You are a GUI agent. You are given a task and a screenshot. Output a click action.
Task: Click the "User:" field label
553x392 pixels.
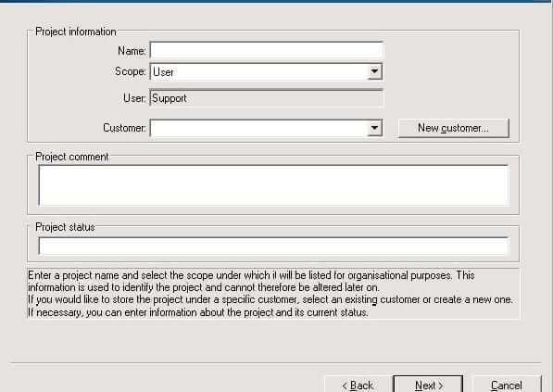point(134,98)
